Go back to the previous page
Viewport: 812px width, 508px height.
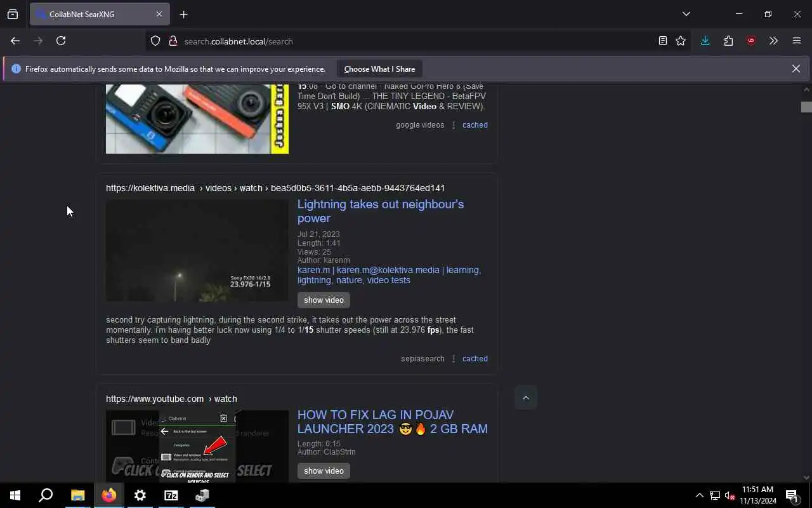pyautogui.click(x=15, y=41)
